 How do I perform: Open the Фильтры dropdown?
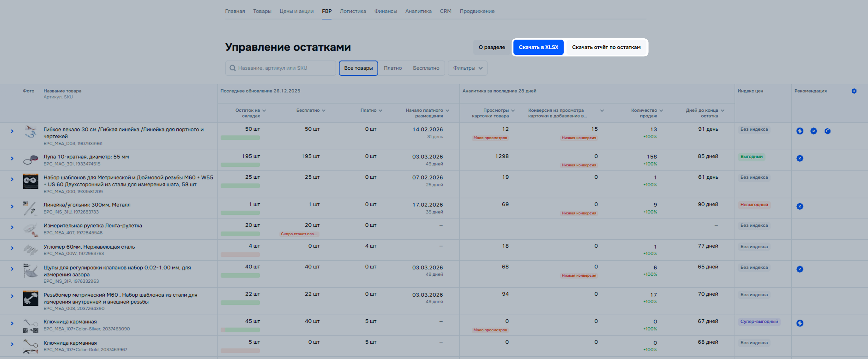click(x=467, y=68)
